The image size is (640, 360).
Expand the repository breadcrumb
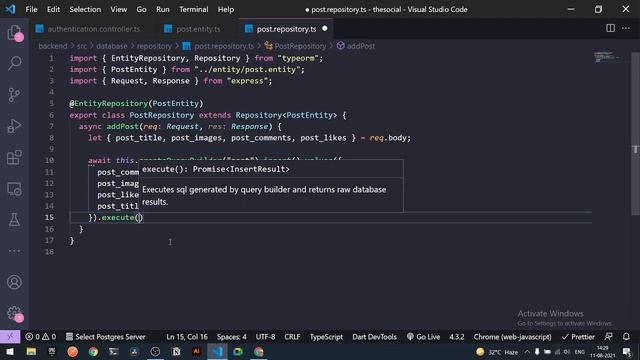[x=154, y=46]
